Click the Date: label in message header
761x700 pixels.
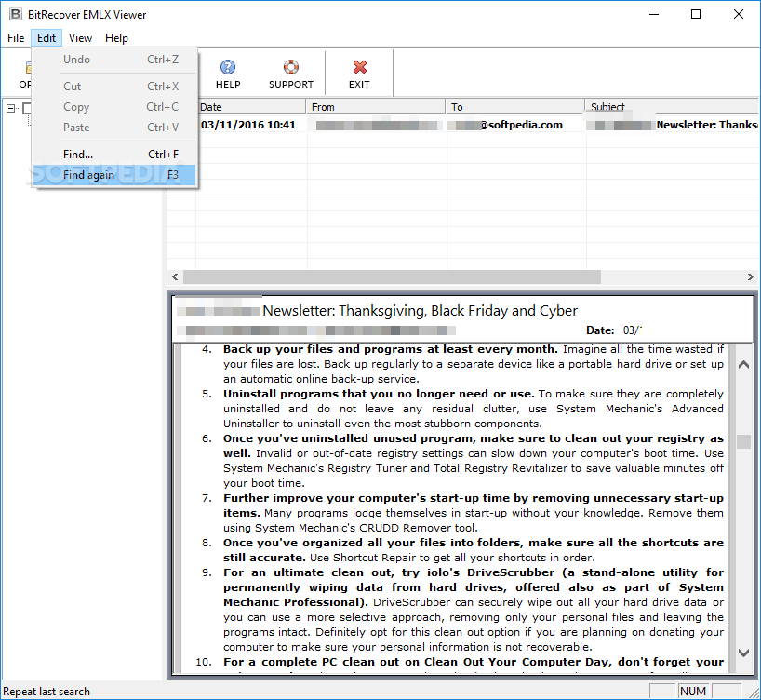pyautogui.click(x=600, y=330)
